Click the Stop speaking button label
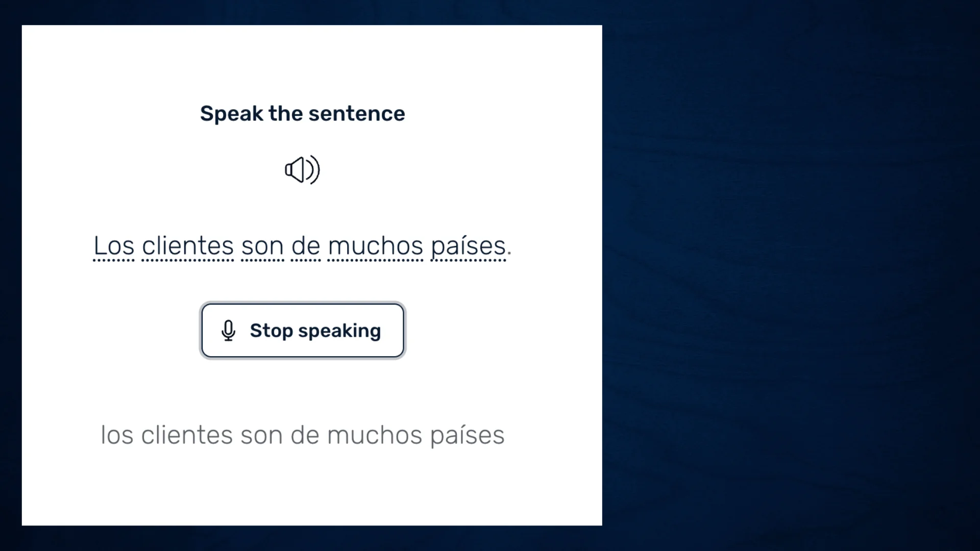This screenshot has width=980, height=551. 315,331
